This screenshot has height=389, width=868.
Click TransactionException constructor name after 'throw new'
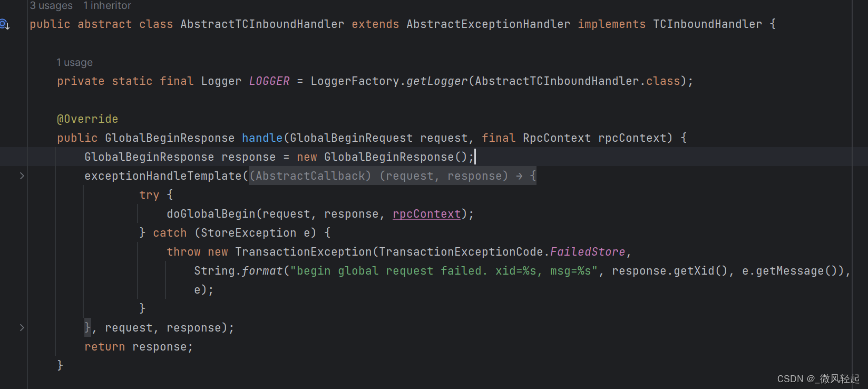[x=304, y=252]
